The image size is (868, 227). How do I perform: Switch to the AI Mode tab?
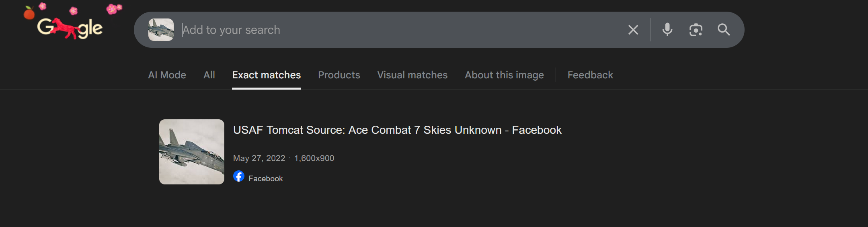(167, 75)
